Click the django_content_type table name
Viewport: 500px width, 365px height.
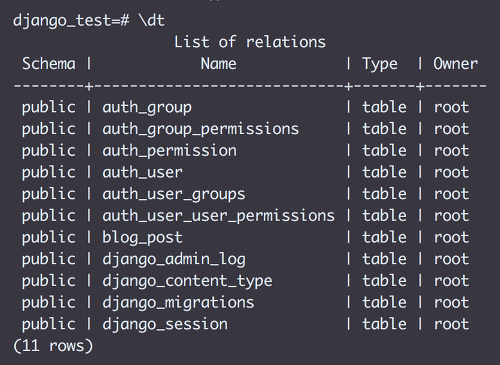click(x=187, y=281)
